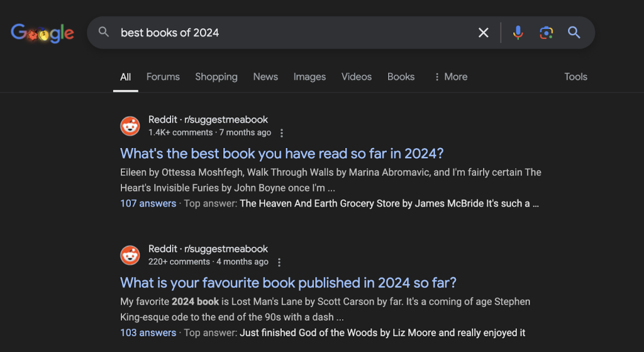Click Reddit r/suggestmeabook source above second result
Screen dimensions: 644x352
[208, 249]
